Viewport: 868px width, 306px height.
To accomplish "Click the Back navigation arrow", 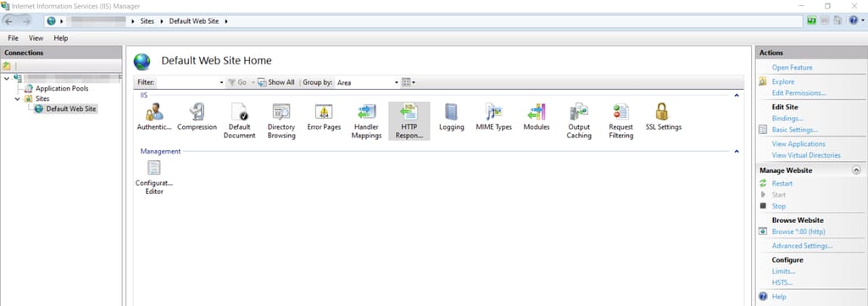I will (8, 21).
